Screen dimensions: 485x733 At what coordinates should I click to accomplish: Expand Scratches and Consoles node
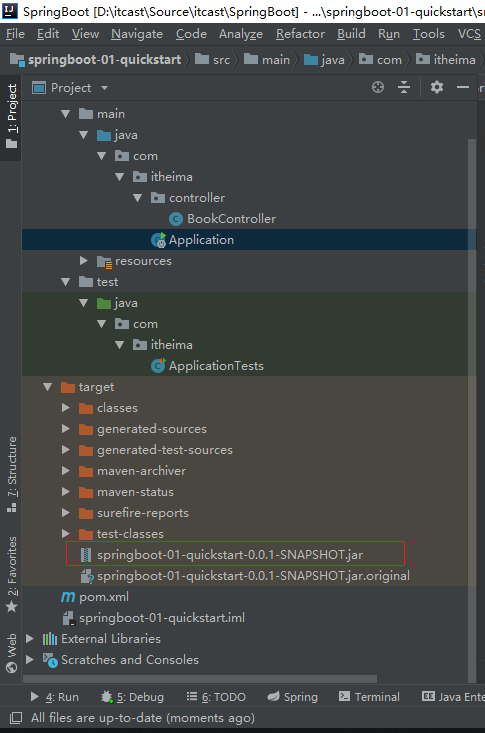[x=30, y=660]
